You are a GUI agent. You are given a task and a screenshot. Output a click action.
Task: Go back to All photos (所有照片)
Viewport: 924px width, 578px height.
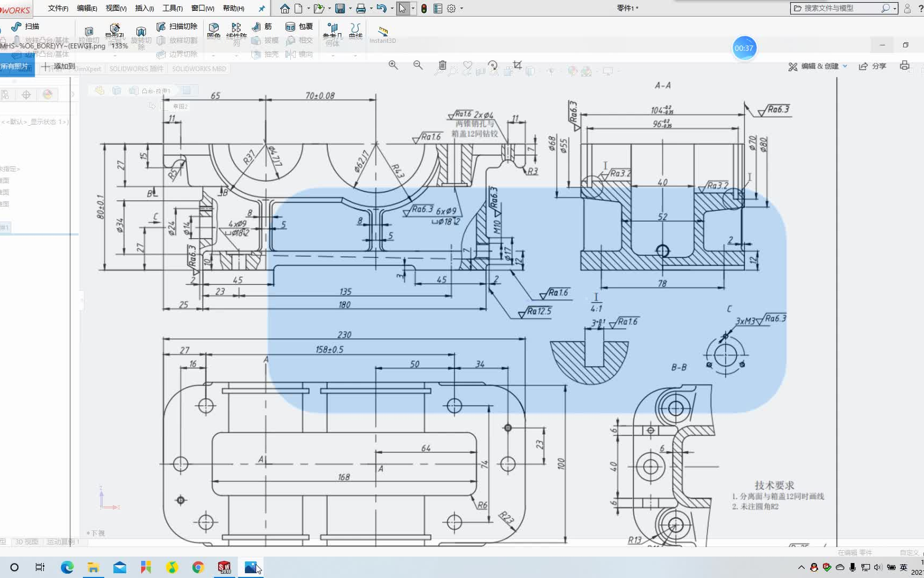click(16, 66)
